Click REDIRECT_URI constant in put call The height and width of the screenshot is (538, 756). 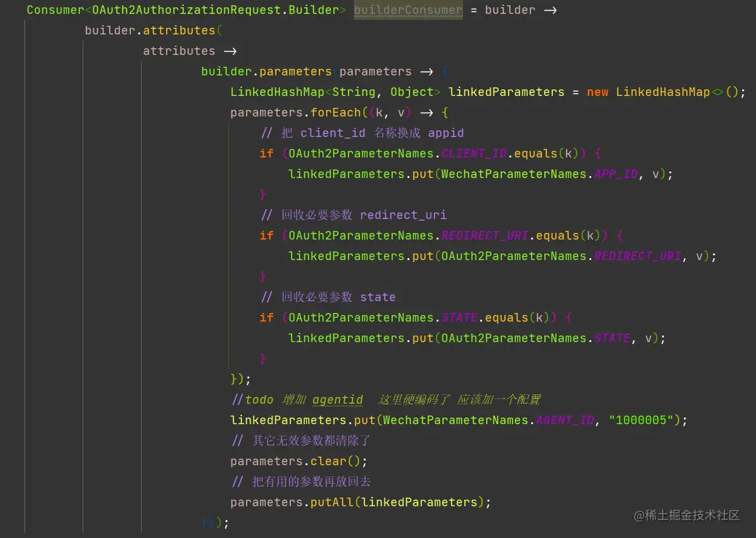[x=638, y=256]
